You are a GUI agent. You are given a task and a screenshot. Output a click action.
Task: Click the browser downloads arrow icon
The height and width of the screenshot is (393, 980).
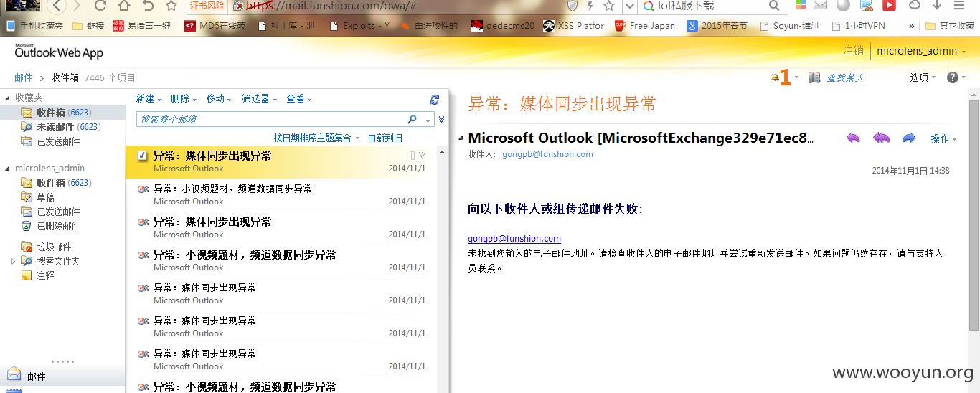click(x=937, y=5)
